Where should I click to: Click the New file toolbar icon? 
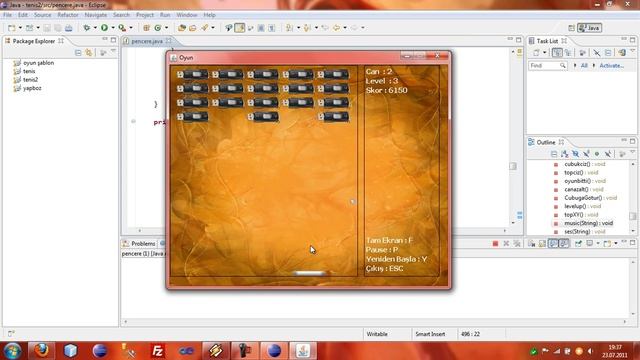click(11, 28)
